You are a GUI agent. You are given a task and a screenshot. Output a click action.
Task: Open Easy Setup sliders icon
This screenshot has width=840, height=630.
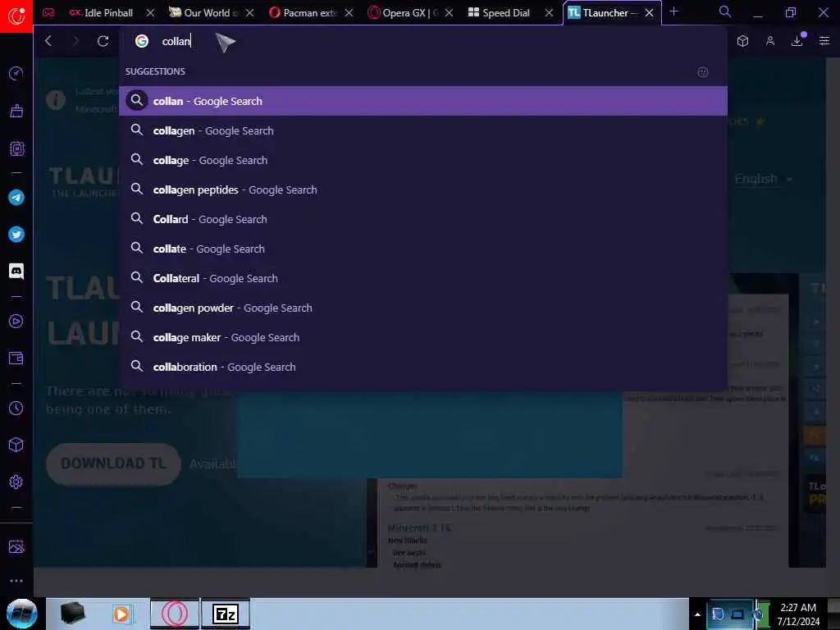tap(824, 41)
